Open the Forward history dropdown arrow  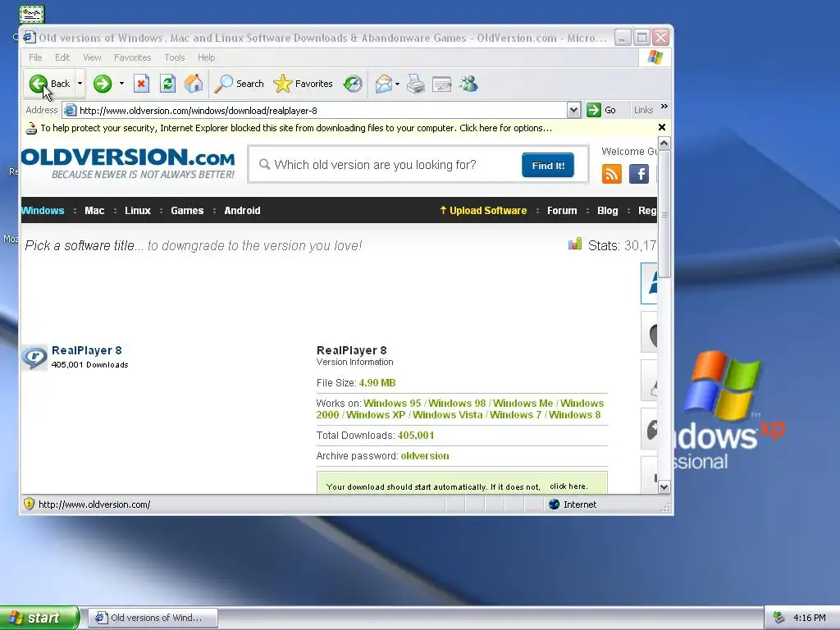[x=121, y=84]
